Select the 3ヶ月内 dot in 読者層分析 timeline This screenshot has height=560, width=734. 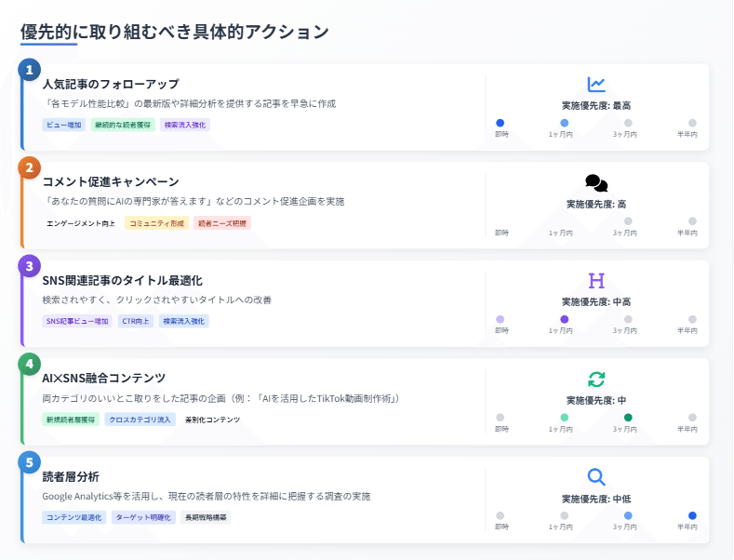pos(628,515)
